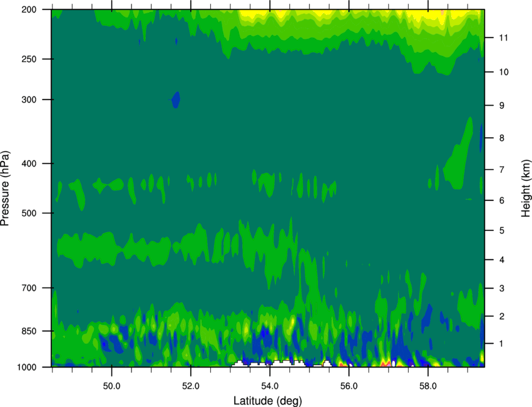Click the 'Height (km)' axis title

tap(526, 188)
